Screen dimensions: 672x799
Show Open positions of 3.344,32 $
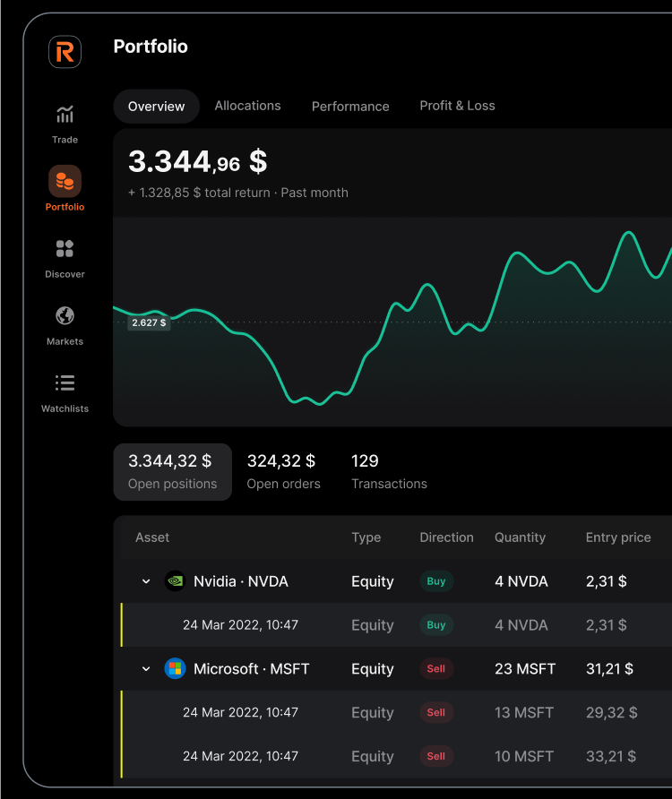pos(172,471)
